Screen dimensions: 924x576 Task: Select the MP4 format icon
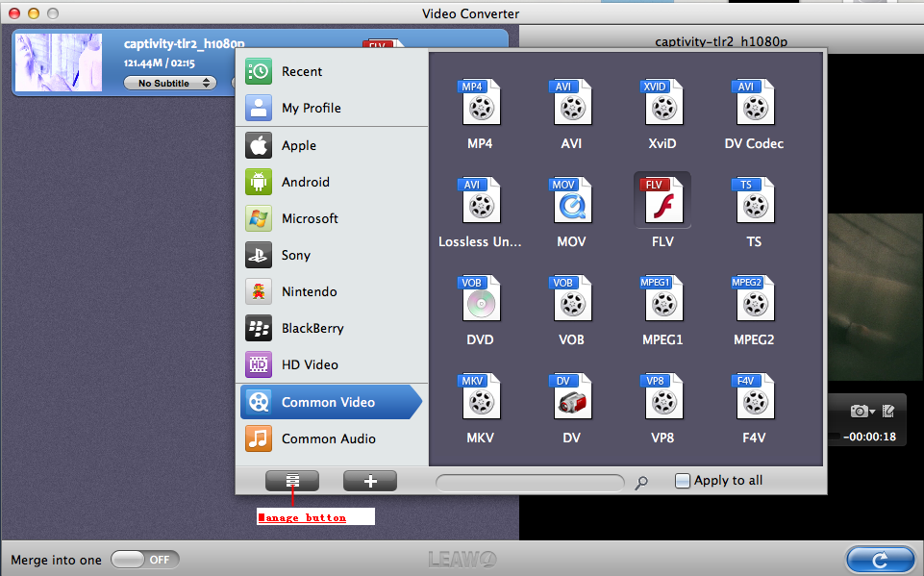(480, 103)
